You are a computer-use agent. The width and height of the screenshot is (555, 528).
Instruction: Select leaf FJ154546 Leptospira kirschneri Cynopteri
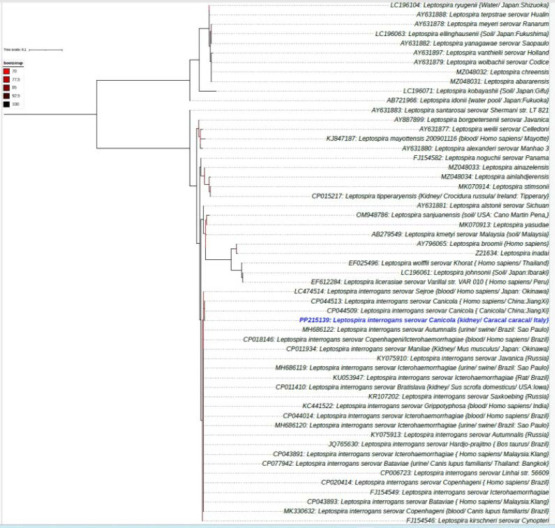tap(478, 521)
